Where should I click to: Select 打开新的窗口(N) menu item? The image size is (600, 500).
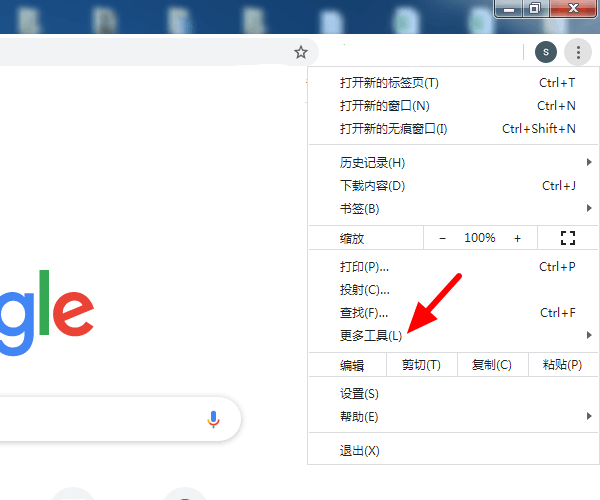coord(453,106)
